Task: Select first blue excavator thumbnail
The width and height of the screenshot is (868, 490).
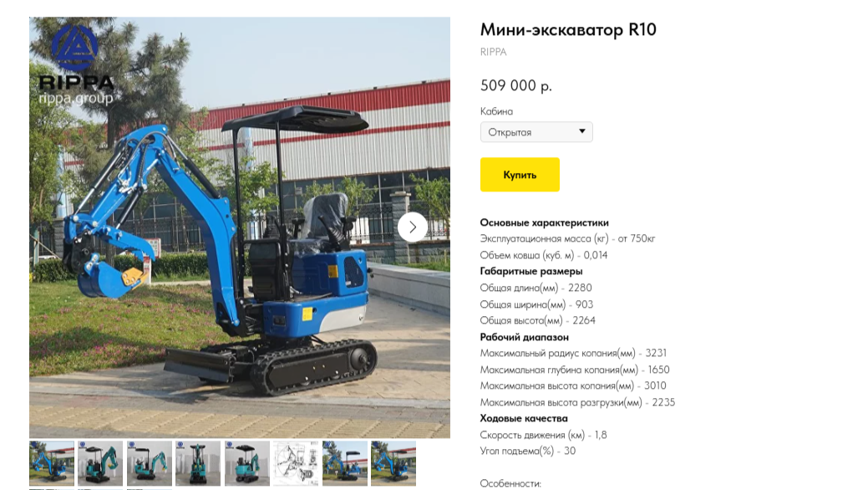Action: 52,463
